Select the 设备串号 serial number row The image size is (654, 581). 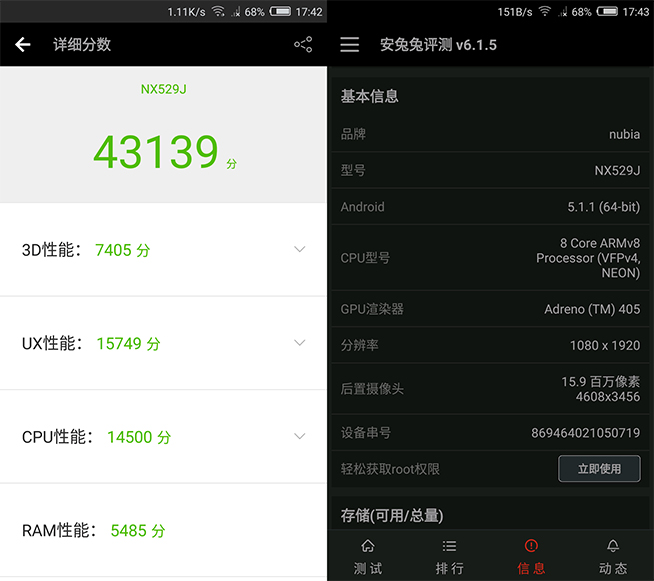click(490, 433)
